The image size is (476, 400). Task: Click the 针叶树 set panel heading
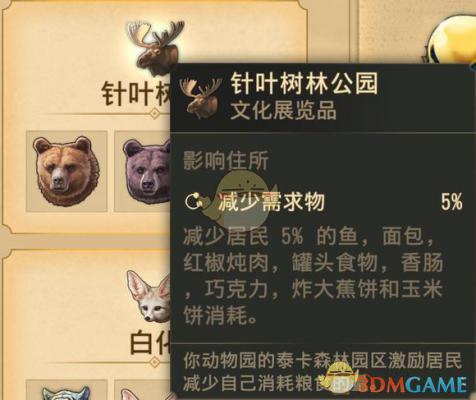pos(137,94)
